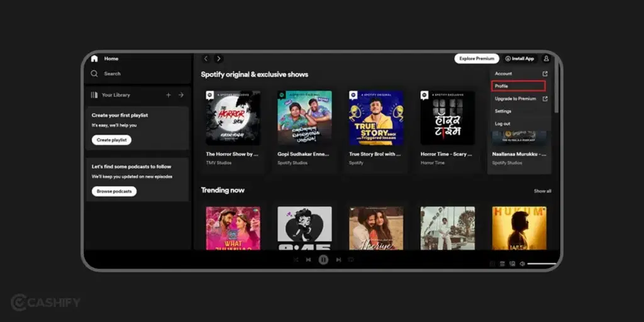Click the lyrics icon in player bar
The height and width of the screenshot is (322, 644).
click(x=492, y=264)
